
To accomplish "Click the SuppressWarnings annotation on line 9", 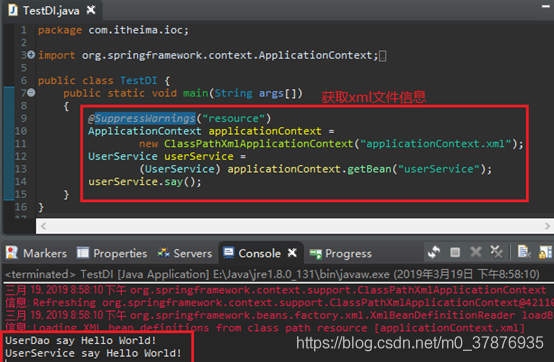I will tap(145, 118).
